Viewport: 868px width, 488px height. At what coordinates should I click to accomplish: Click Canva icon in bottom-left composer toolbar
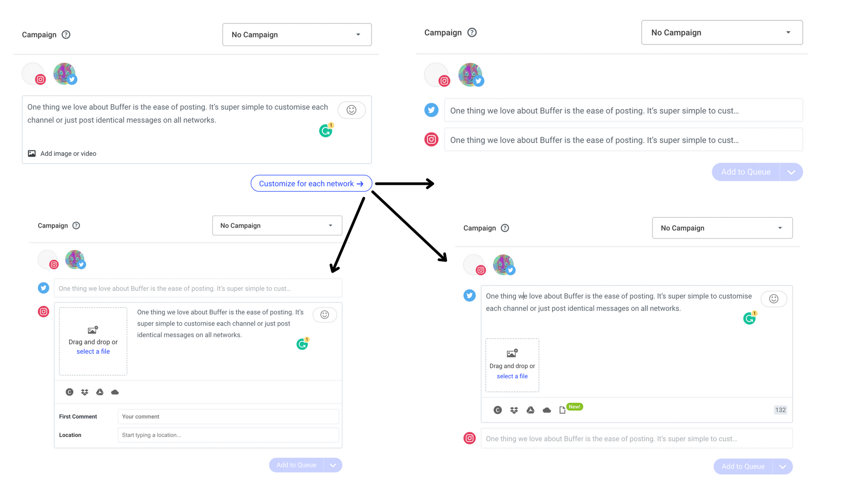69,392
